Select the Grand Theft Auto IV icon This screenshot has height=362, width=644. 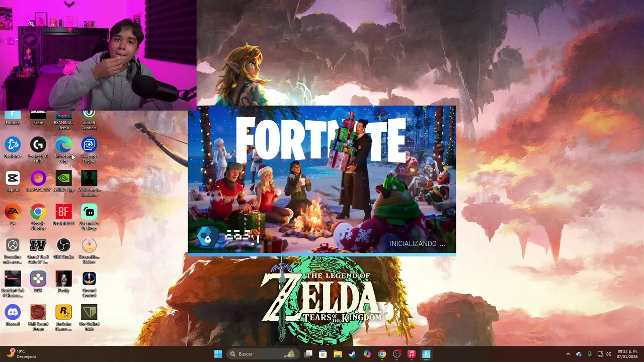[x=38, y=251]
